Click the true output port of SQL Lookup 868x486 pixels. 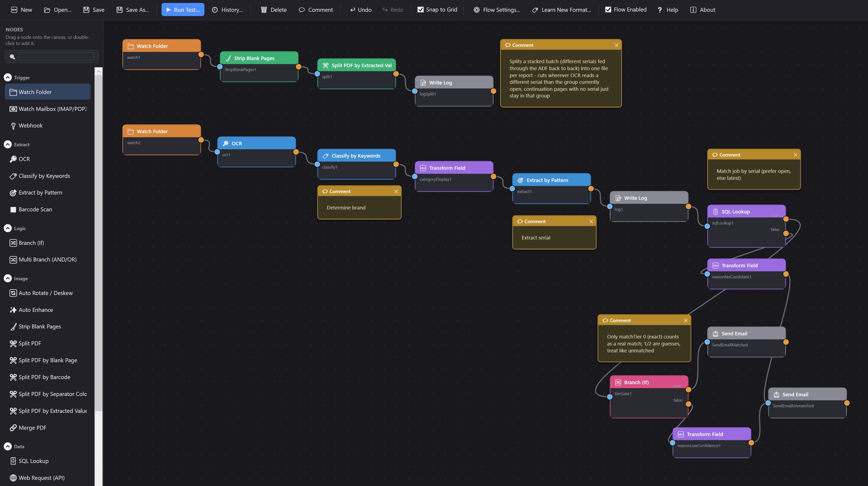pyautogui.click(x=786, y=219)
